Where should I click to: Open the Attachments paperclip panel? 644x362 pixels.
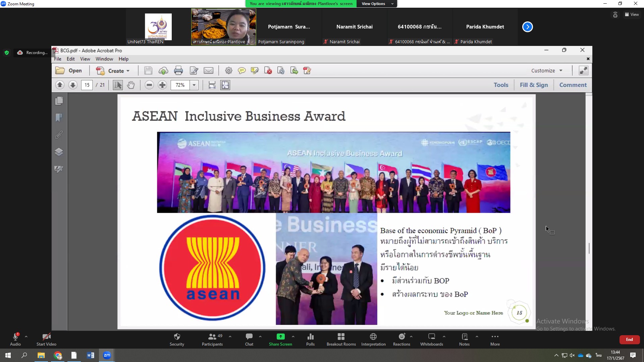click(x=59, y=135)
